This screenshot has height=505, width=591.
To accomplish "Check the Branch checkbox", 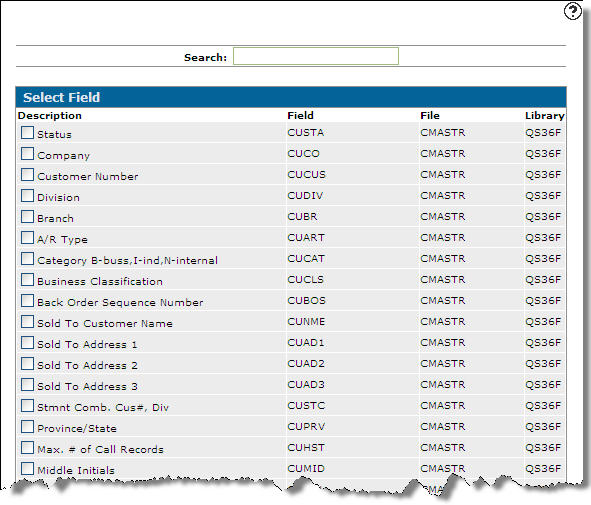I will point(27,217).
